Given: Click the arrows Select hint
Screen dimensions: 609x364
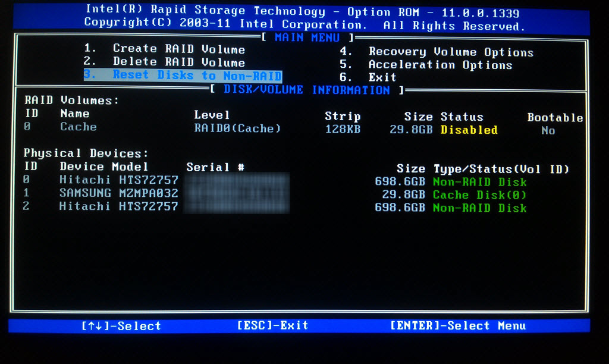Looking at the screenshot, I should tap(121, 326).
